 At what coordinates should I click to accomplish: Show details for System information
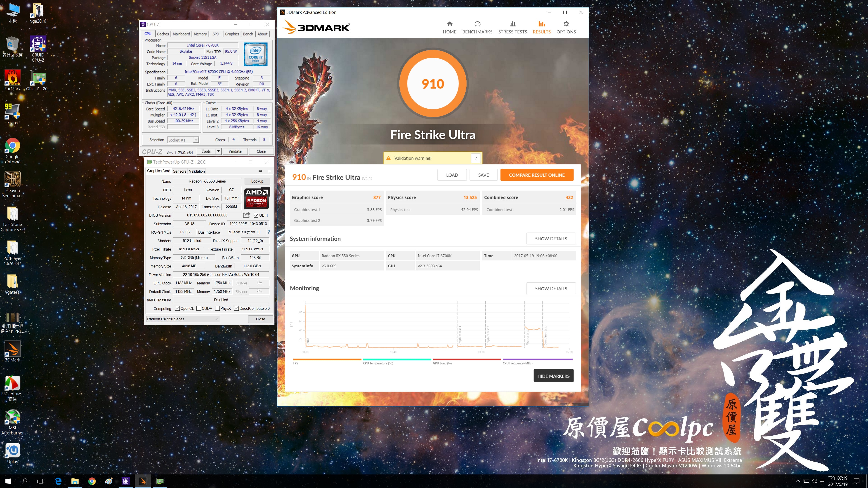[x=551, y=238]
